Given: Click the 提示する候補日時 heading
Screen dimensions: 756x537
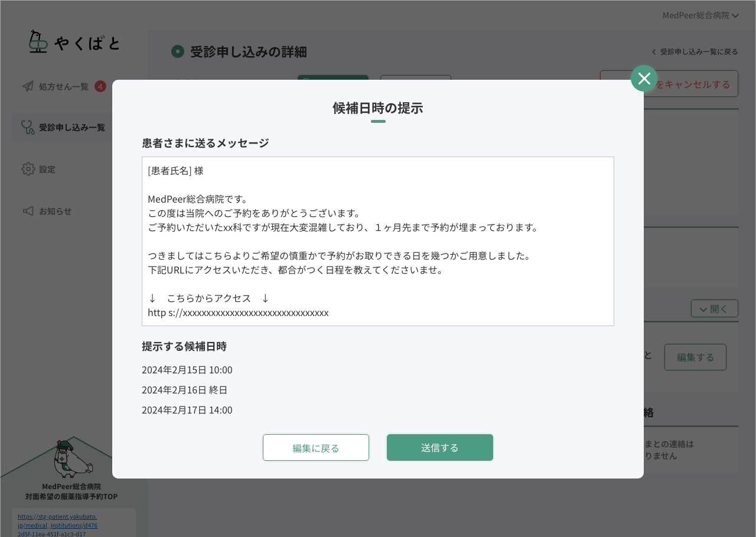Looking at the screenshot, I should 184,346.
